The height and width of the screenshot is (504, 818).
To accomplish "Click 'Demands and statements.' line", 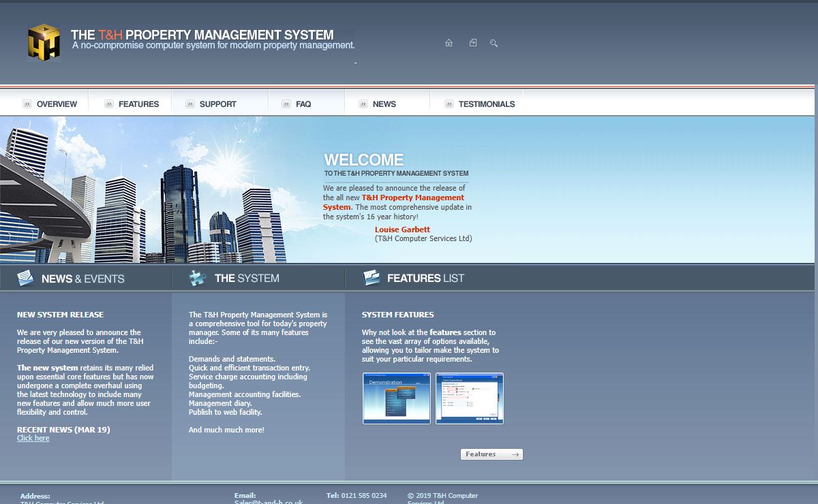I will (x=232, y=359).
